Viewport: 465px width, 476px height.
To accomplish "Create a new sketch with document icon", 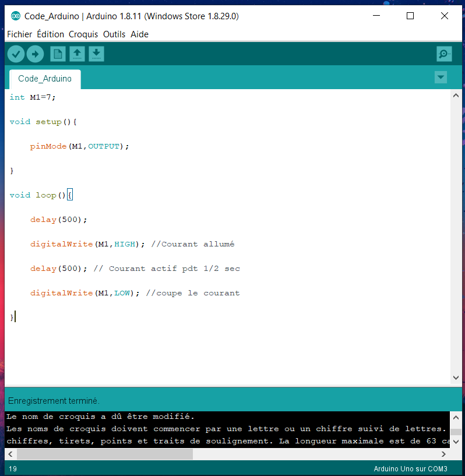I will [x=58, y=54].
